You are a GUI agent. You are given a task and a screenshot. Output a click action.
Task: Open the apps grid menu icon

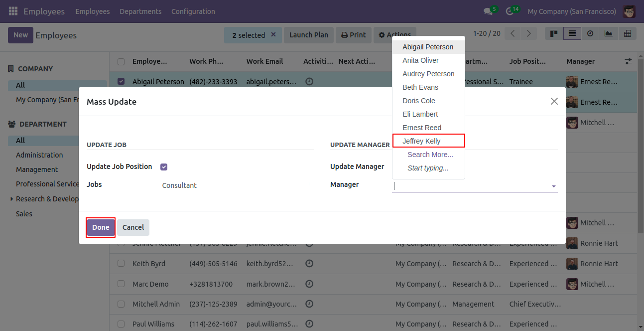[13, 11]
